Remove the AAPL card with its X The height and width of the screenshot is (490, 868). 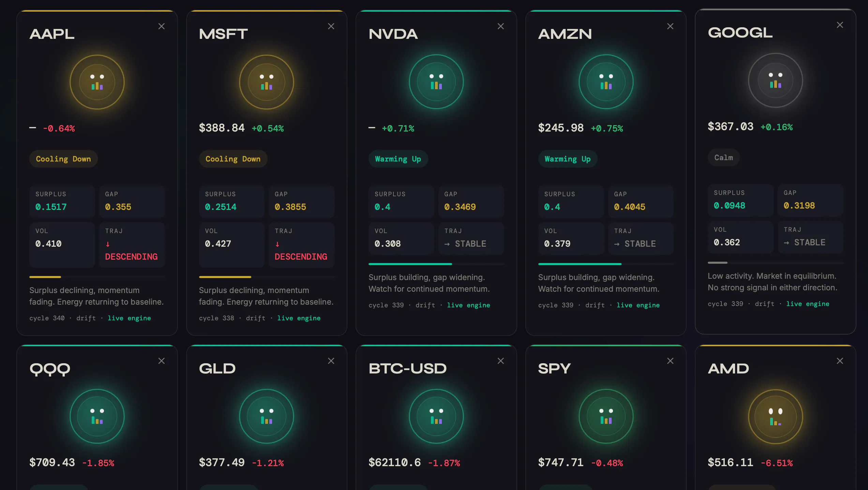coord(162,26)
